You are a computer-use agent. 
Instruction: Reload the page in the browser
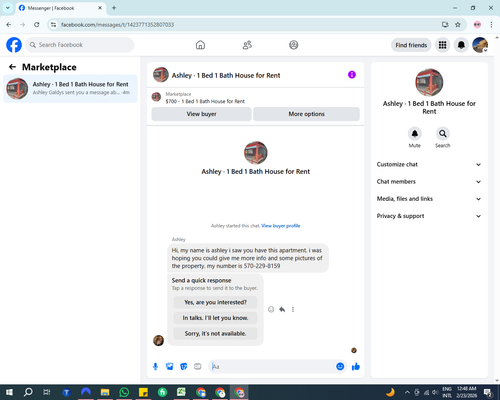click(x=37, y=25)
